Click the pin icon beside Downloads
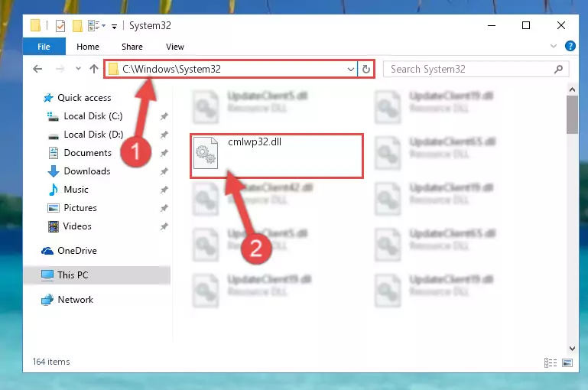 164,171
